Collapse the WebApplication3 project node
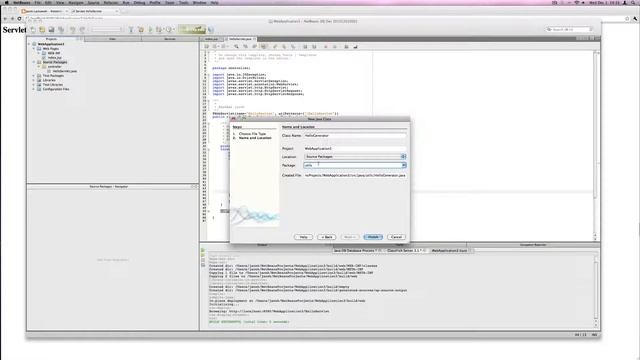 click(x=29, y=44)
